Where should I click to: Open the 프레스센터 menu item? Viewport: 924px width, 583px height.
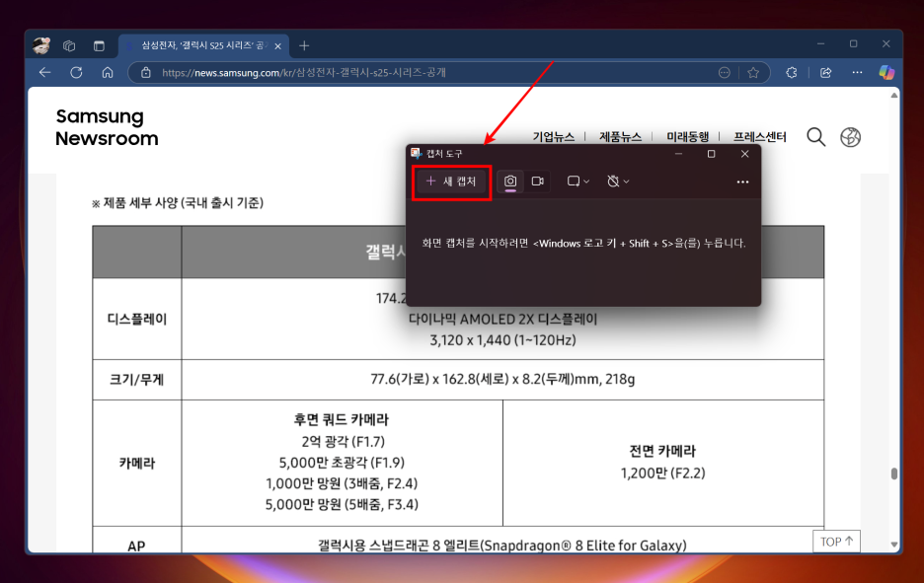coord(759,136)
